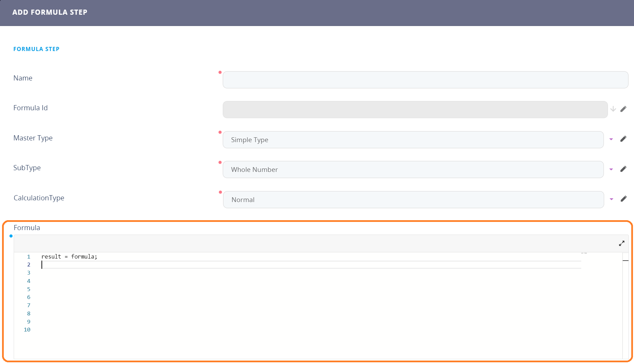This screenshot has width=634, height=364.
Task: Click the 'result = formula;' code line
Action: coord(69,256)
